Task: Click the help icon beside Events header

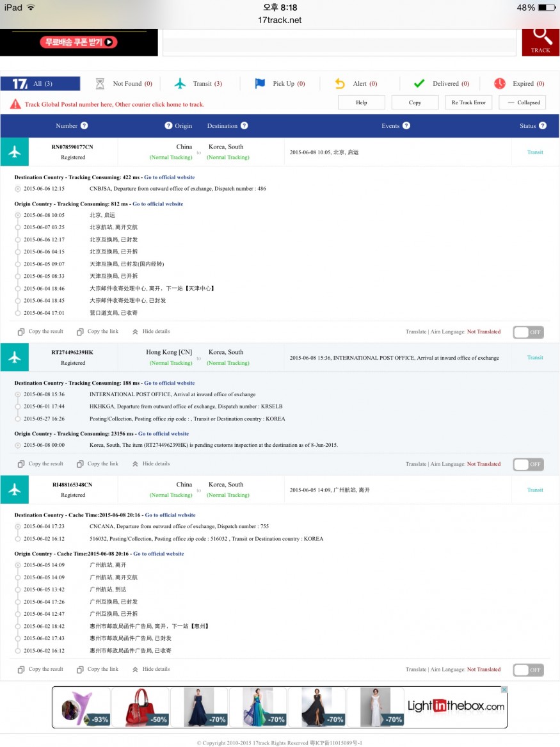Action: [406, 126]
